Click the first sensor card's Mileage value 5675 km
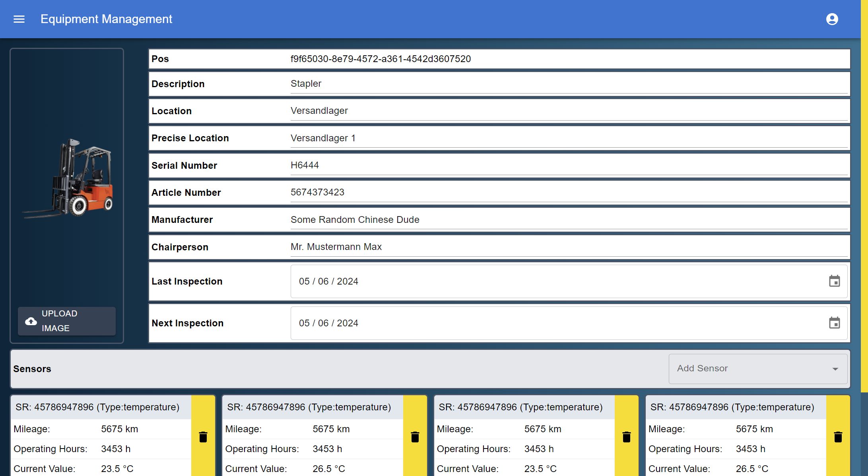 point(120,429)
